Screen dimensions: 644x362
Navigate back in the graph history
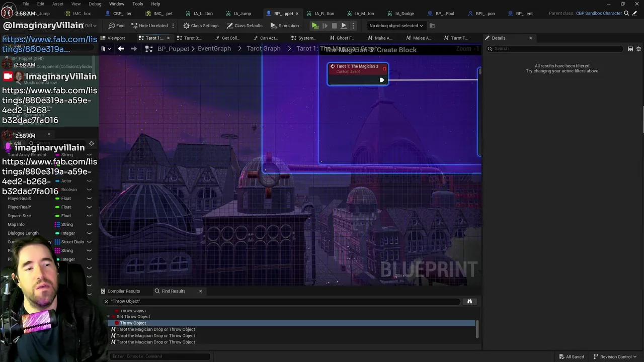coord(121,49)
